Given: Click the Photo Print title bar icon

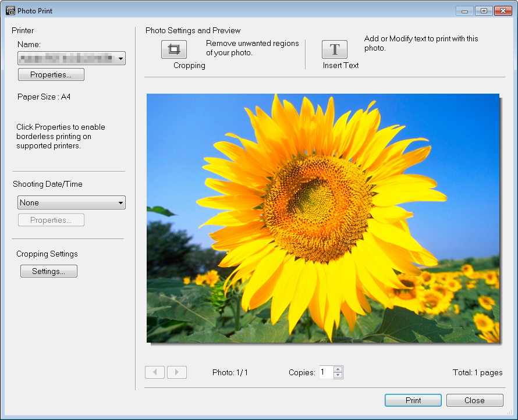Looking at the screenshot, I should pos(10,10).
